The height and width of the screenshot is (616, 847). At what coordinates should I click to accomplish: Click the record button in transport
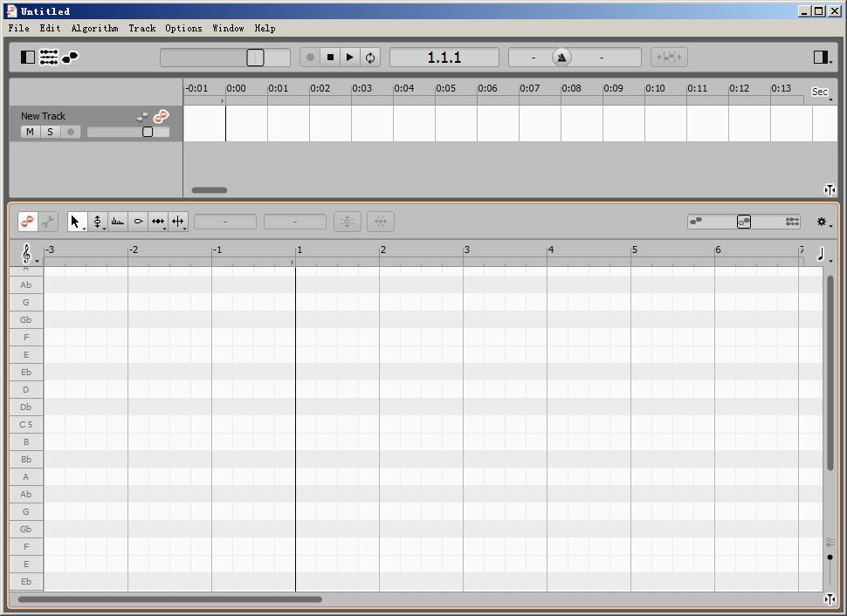[310, 58]
